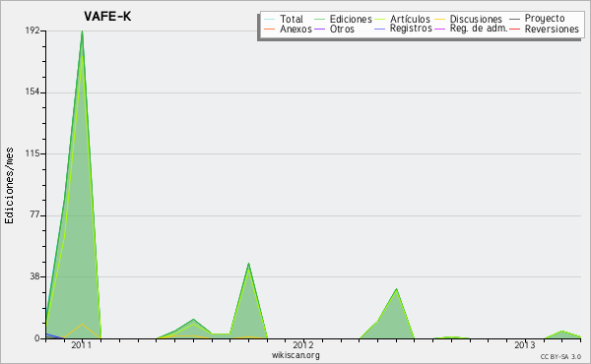The height and width of the screenshot is (364, 591).
Task: Click the 192 y-axis label
Action: point(33,30)
